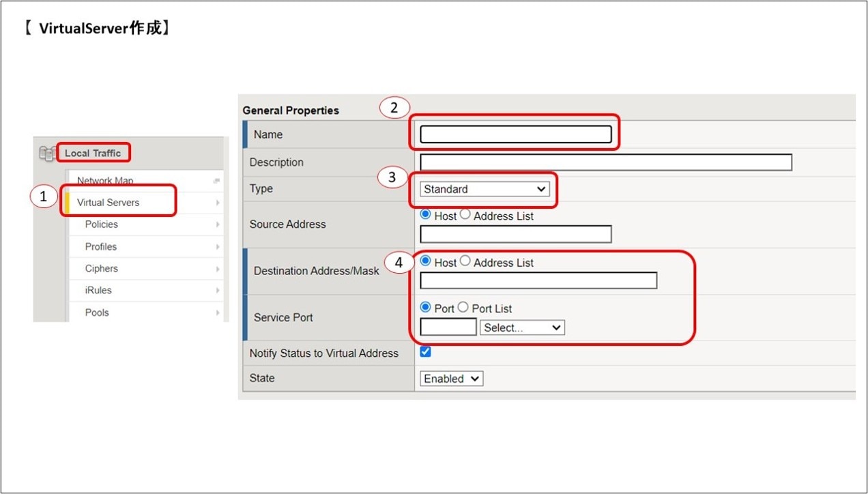The width and height of the screenshot is (868, 494).
Task: Open the State dropdown showing Enabled
Action: coord(451,379)
